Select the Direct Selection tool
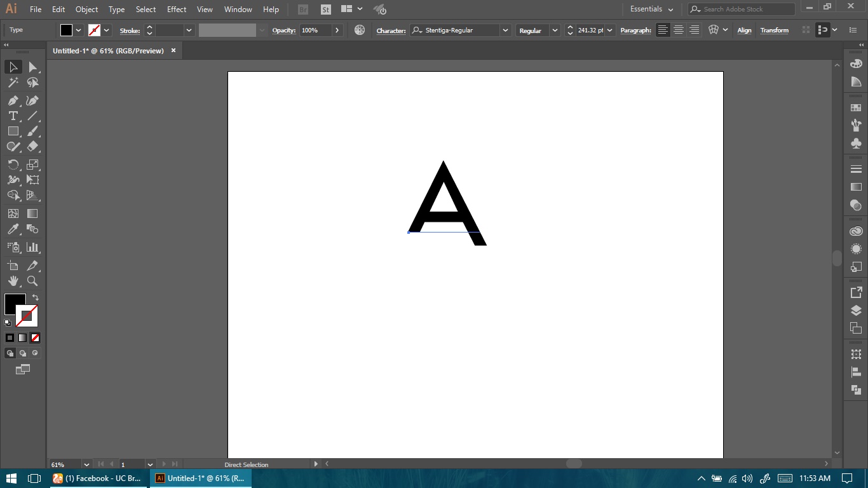 tap(32, 67)
